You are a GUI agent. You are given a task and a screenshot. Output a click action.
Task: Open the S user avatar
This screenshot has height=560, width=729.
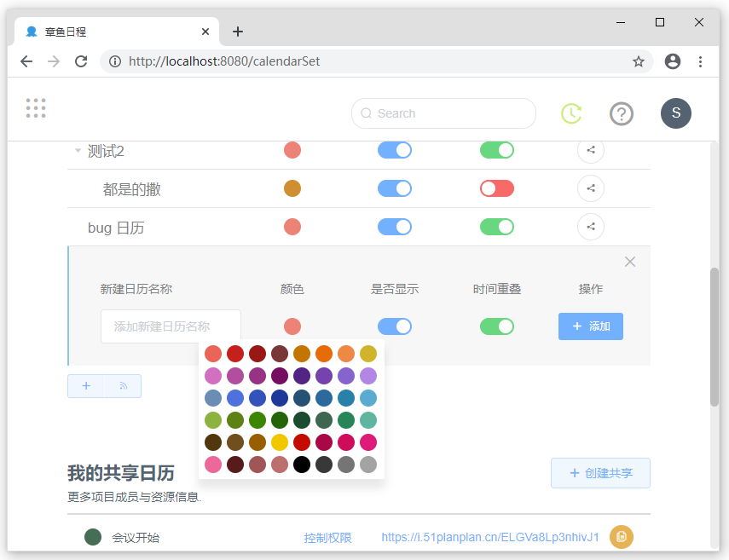coord(675,113)
